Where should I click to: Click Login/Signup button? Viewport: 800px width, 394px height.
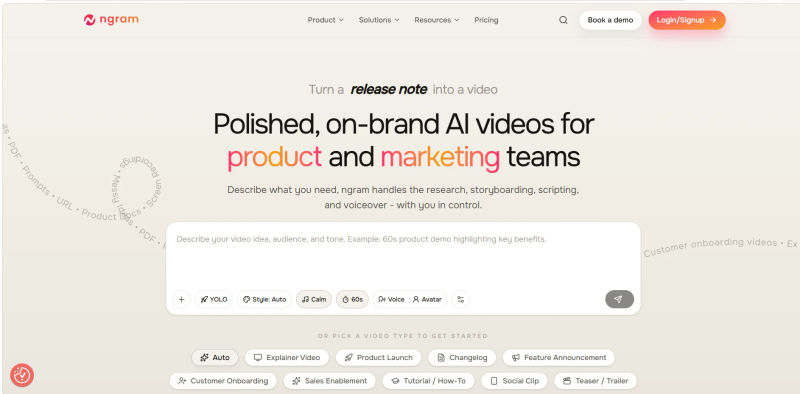(687, 20)
